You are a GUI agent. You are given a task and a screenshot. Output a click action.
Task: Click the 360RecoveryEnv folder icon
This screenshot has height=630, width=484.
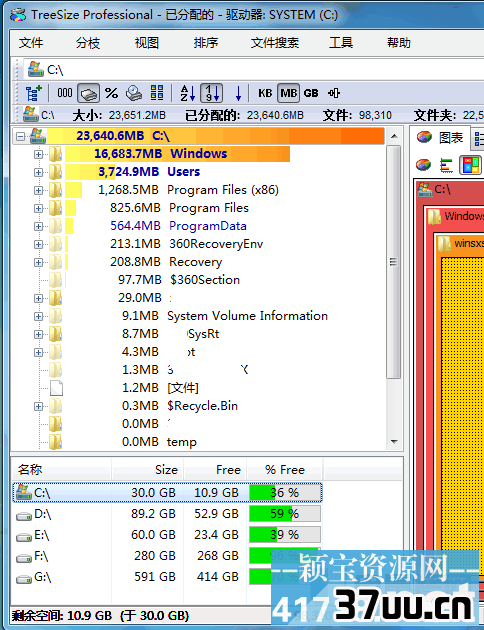[55, 244]
